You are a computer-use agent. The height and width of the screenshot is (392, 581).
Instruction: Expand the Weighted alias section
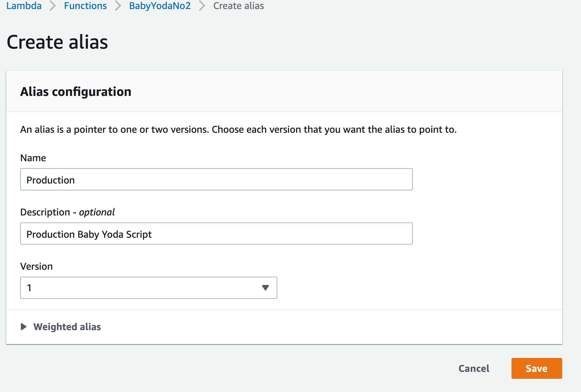point(61,327)
